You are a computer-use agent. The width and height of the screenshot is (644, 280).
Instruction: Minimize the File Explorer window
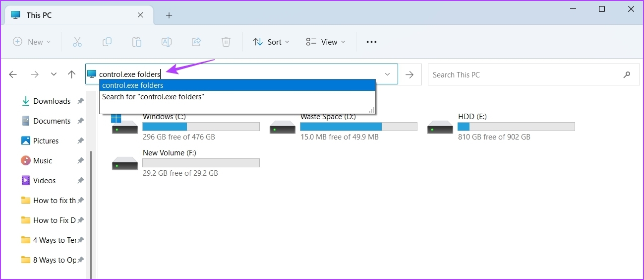573,9
